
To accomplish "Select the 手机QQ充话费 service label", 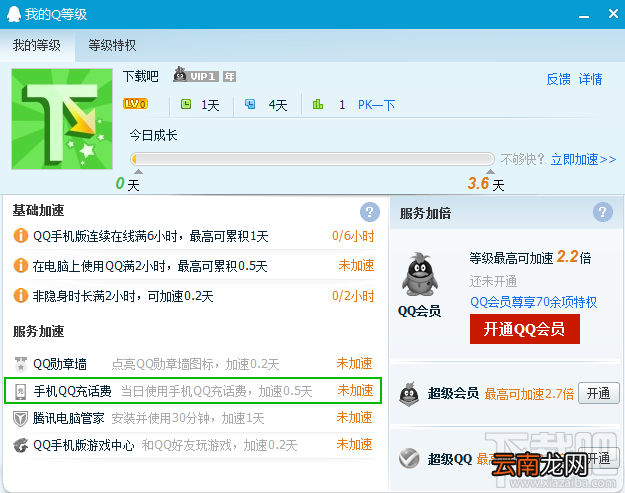I will (x=73, y=391).
